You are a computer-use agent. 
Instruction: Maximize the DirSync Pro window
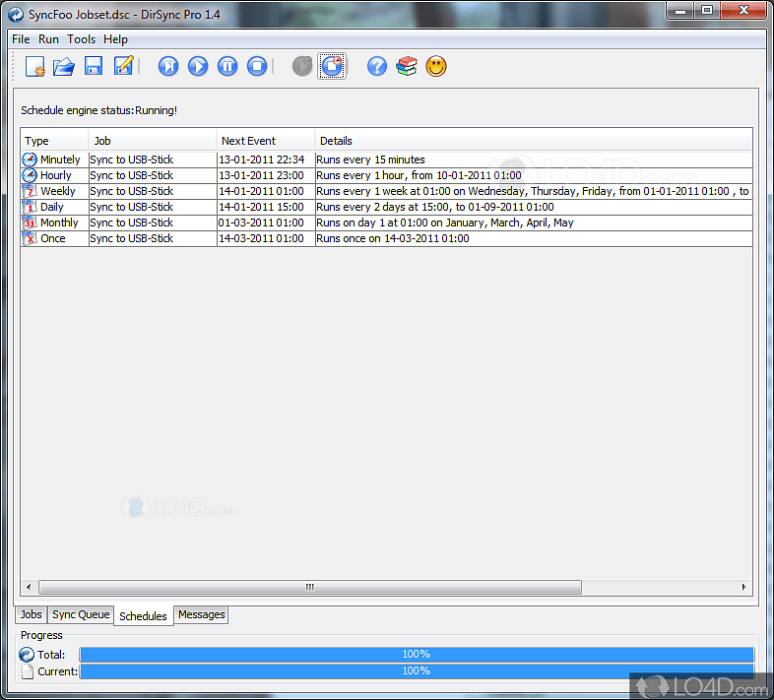coord(707,11)
